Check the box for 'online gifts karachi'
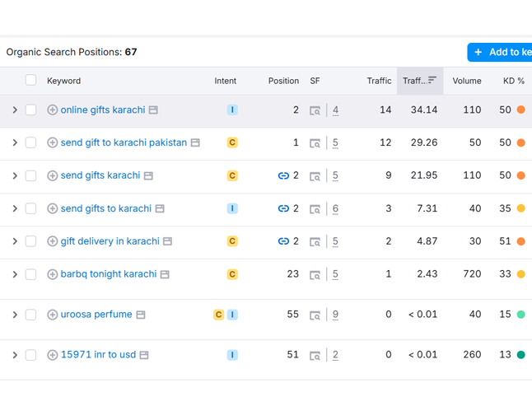This screenshot has width=532, height=420. click(30, 110)
